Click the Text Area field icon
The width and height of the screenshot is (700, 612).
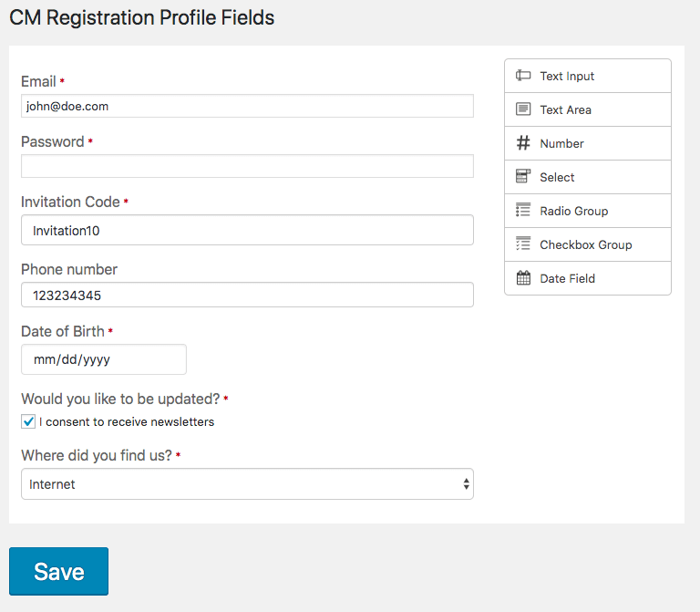[x=523, y=109]
